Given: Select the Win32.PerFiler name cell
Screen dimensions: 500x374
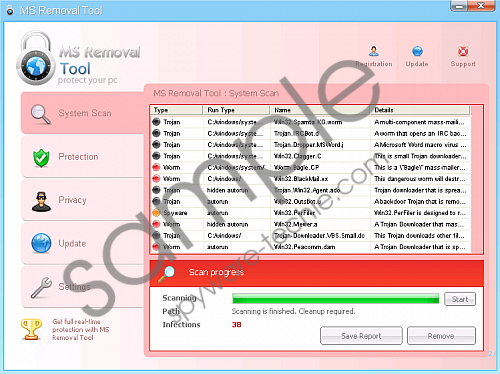Looking at the screenshot, I should pyautogui.click(x=320, y=213).
